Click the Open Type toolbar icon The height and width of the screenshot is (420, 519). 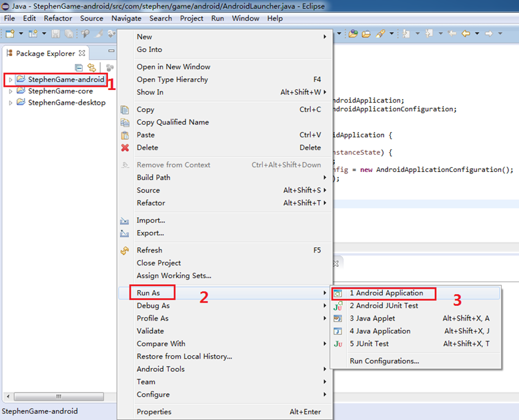[353, 33]
